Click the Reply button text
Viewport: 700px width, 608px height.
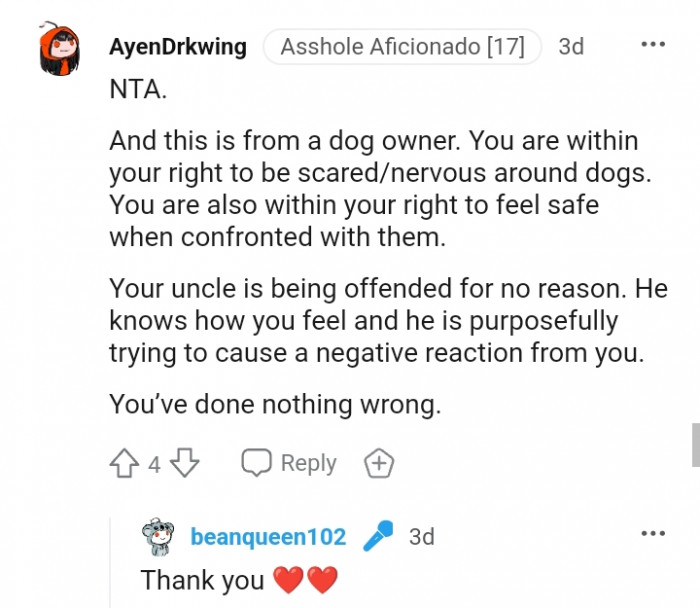coord(308,463)
